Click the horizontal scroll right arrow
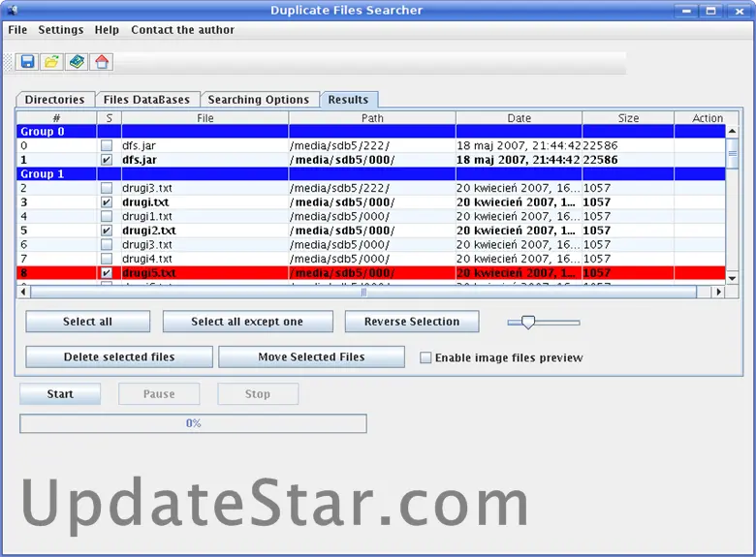 coord(719,292)
